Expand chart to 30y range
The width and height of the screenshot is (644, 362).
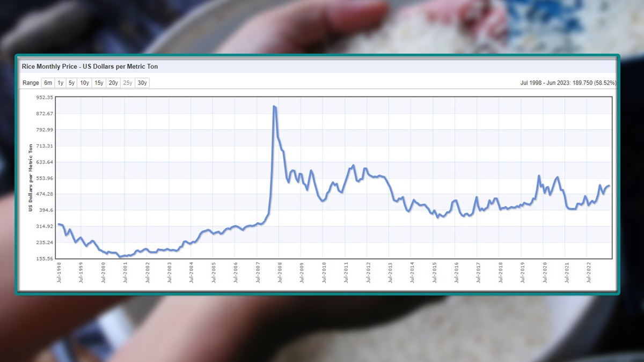tap(142, 83)
